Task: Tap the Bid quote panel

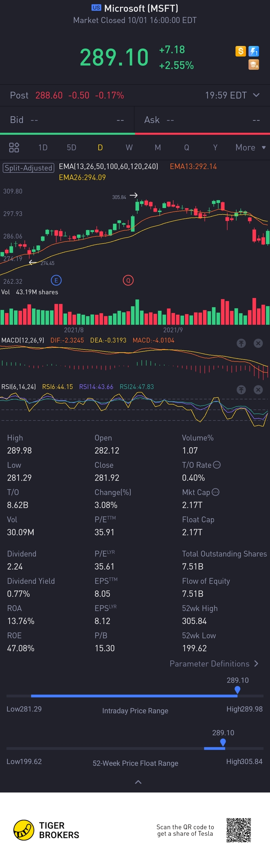Action: pyautogui.click(x=67, y=119)
